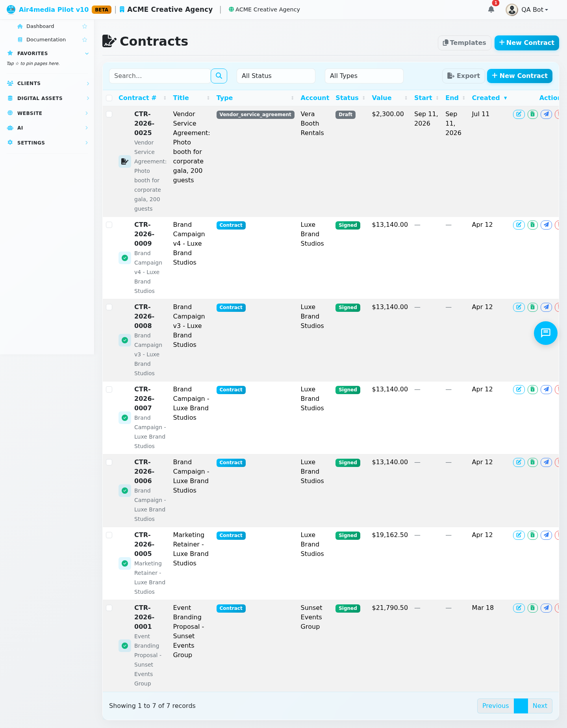Screen dimensions: 567x728
Task: Sort the table by Created column
Action: point(489,98)
